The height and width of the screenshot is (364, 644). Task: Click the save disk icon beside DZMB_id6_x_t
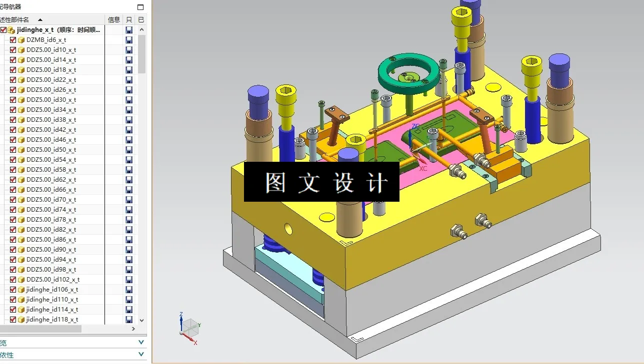[129, 39]
